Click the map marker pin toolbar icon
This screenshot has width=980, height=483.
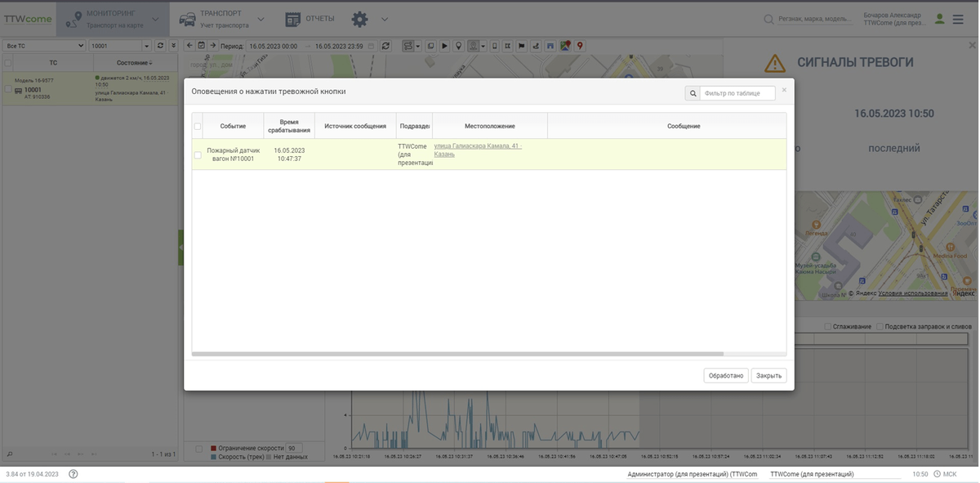click(459, 46)
